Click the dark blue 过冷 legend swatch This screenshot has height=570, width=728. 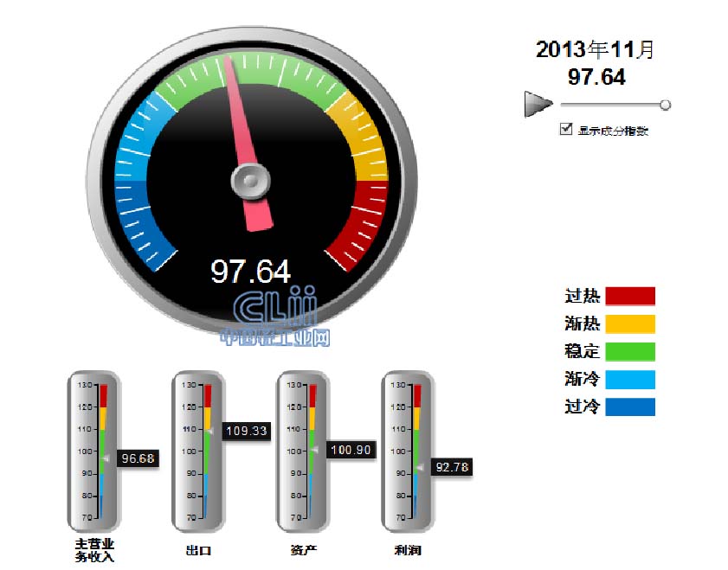[629, 407]
